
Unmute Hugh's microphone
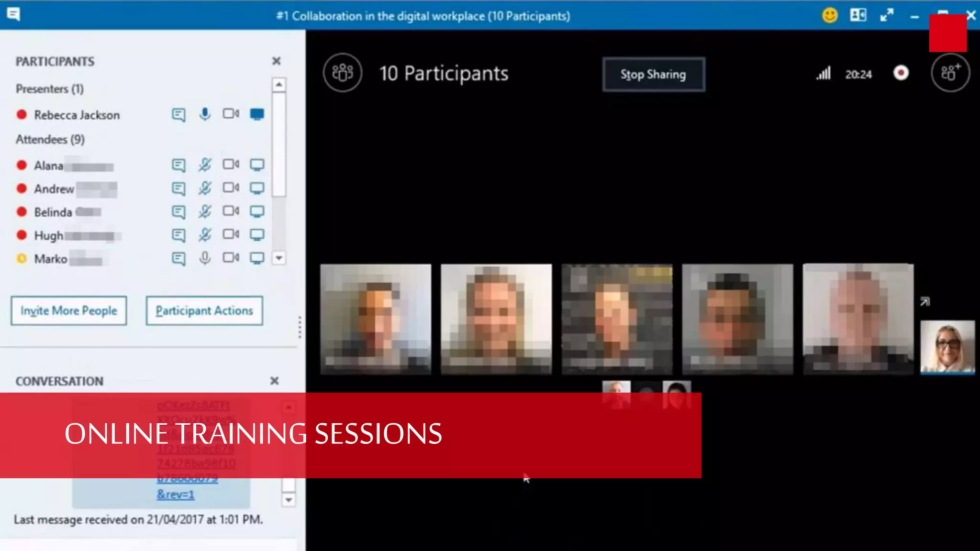click(x=205, y=235)
